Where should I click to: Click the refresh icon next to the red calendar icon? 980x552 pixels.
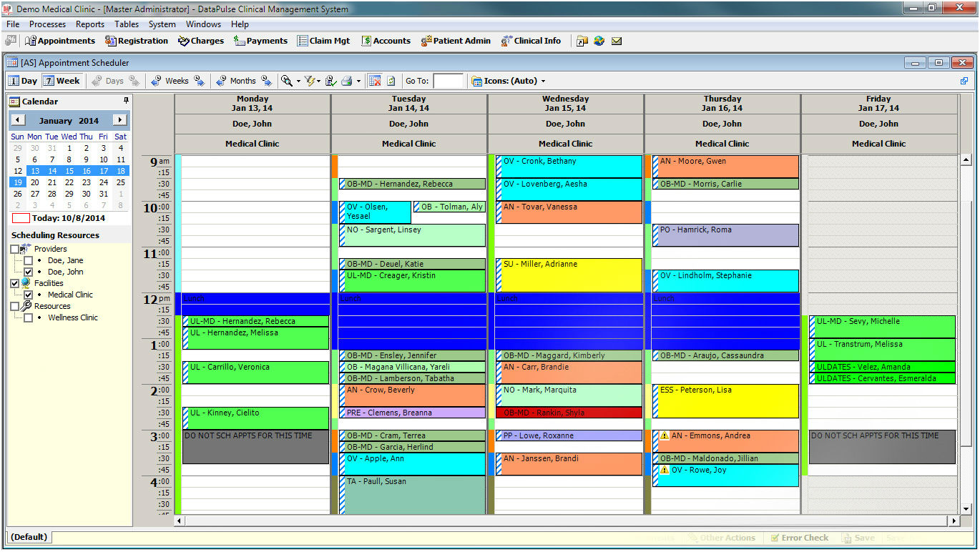tap(391, 81)
